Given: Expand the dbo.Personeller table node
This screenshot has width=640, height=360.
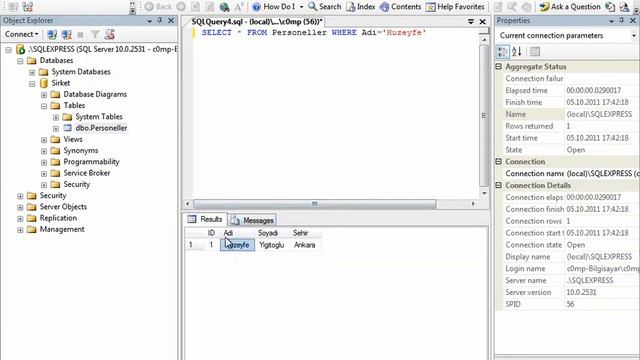Looking at the screenshot, I should point(56,129).
